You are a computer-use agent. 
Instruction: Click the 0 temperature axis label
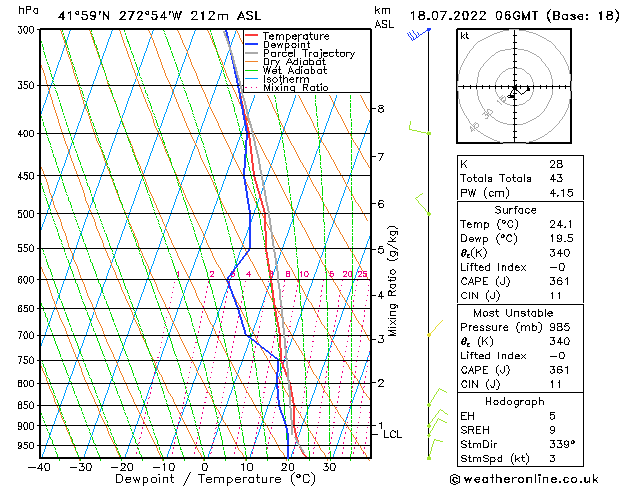pyautogui.click(x=205, y=467)
